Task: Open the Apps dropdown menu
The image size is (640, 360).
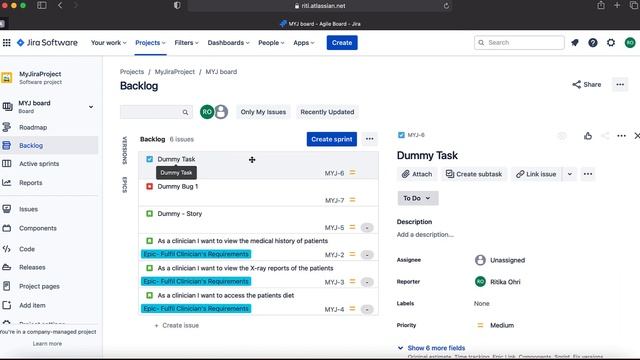Action: [304, 42]
